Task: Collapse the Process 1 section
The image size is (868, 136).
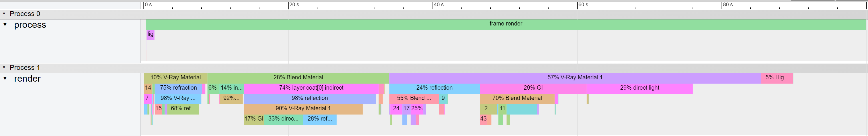Action: click(x=4, y=68)
